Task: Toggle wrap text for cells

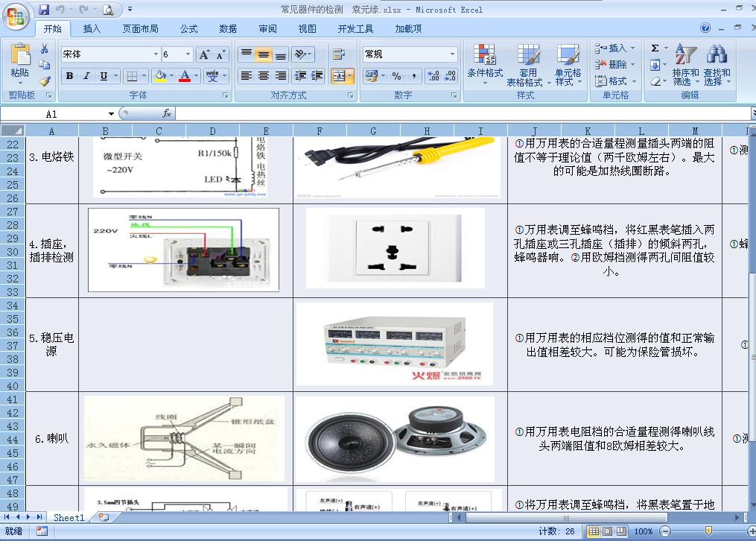Action: click(x=338, y=54)
